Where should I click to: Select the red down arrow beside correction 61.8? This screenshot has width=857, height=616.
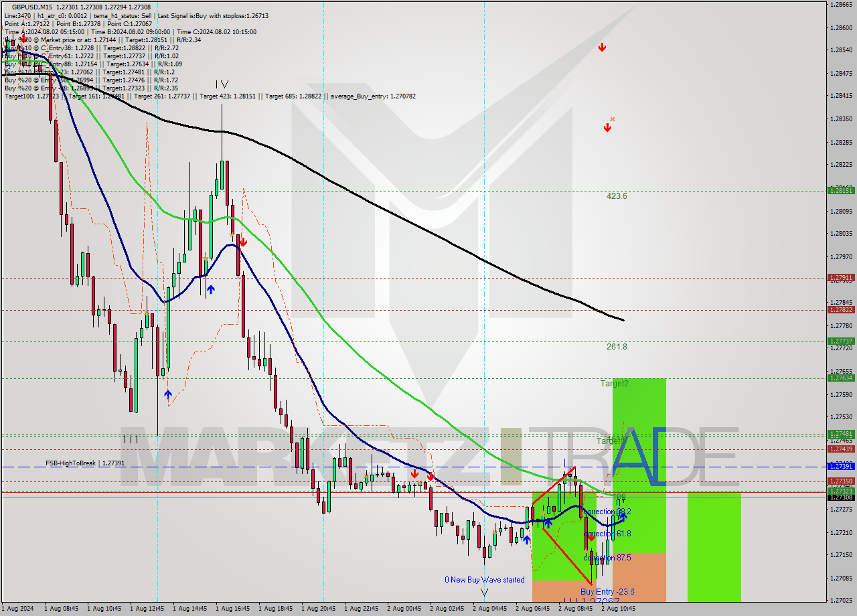click(590, 536)
